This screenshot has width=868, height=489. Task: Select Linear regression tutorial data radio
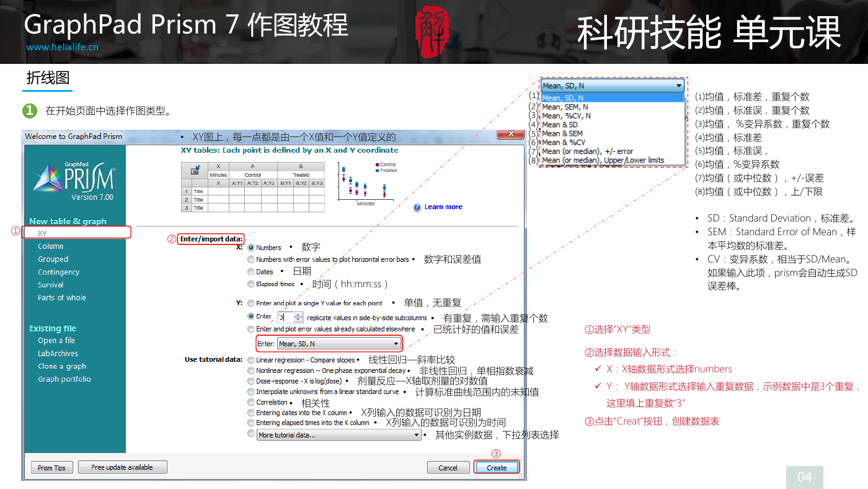point(250,360)
